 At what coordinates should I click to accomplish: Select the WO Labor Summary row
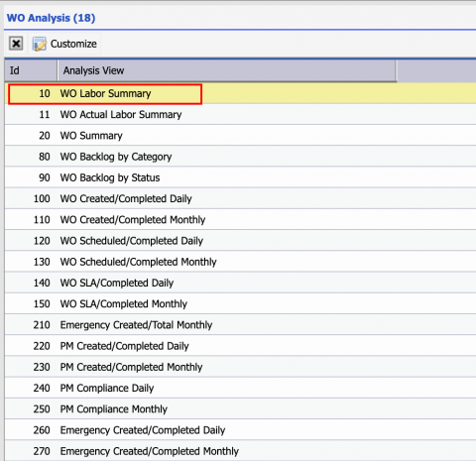[x=240, y=93]
